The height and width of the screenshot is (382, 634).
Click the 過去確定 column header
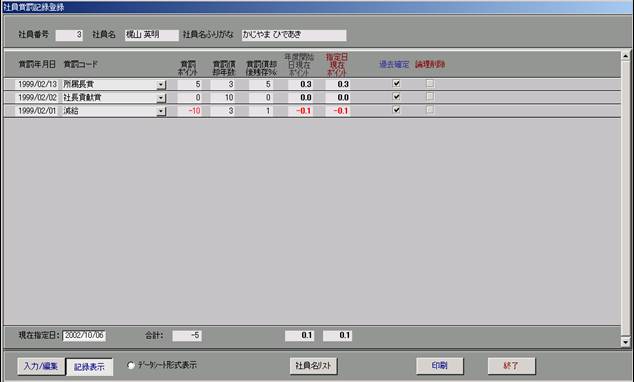pyautogui.click(x=394, y=64)
